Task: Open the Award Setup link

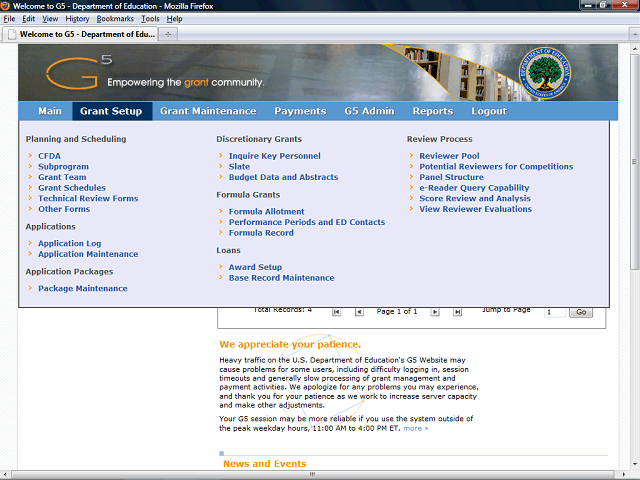Action: click(255, 267)
